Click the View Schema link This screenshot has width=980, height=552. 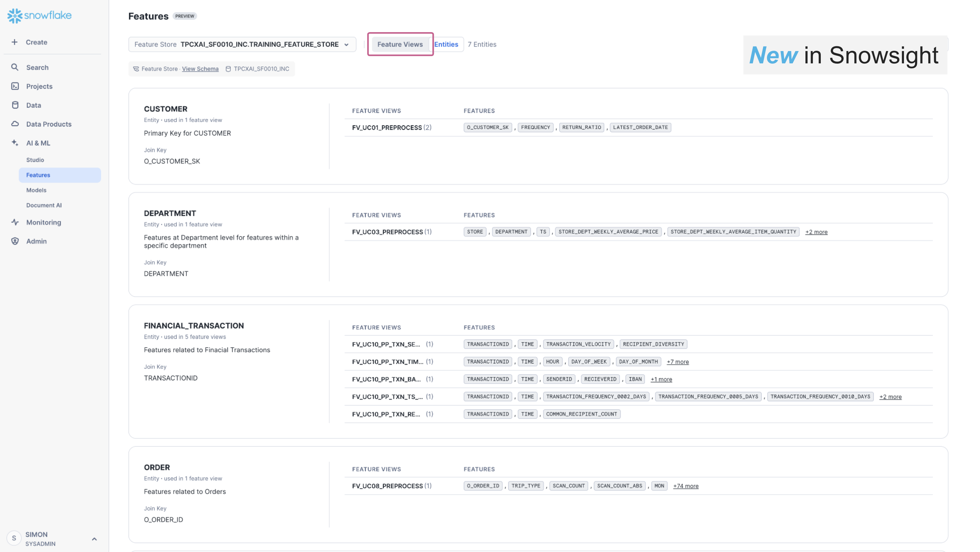point(200,69)
